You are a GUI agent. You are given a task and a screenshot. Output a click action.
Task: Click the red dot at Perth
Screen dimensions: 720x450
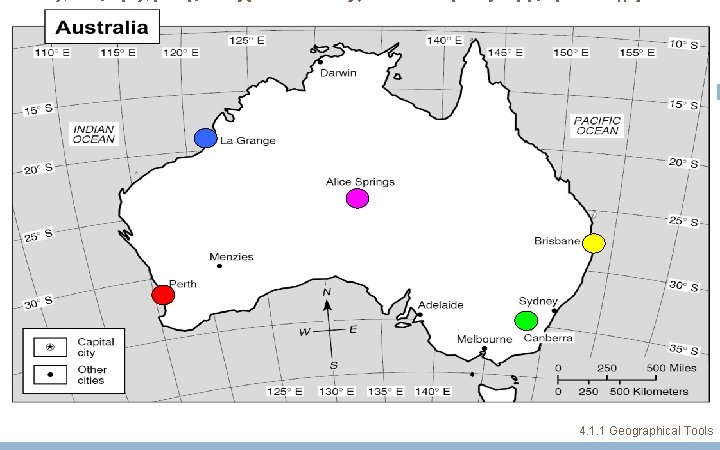click(163, 295)
